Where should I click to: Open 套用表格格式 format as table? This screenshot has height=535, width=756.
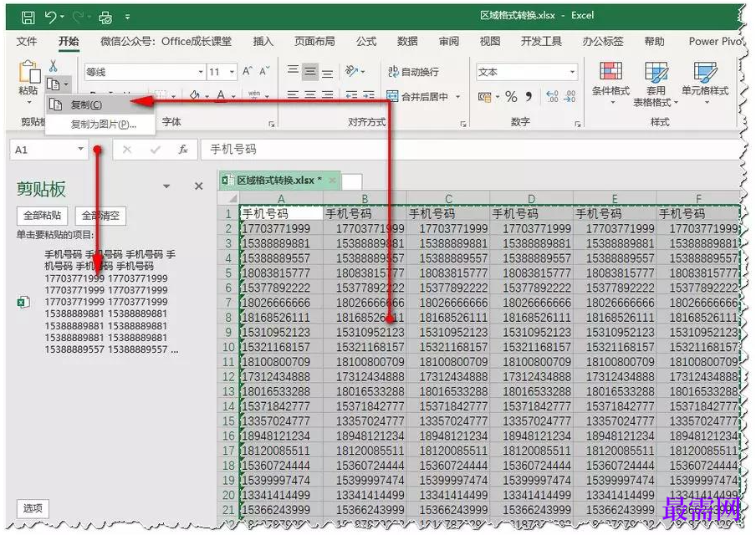coord(656,84)
